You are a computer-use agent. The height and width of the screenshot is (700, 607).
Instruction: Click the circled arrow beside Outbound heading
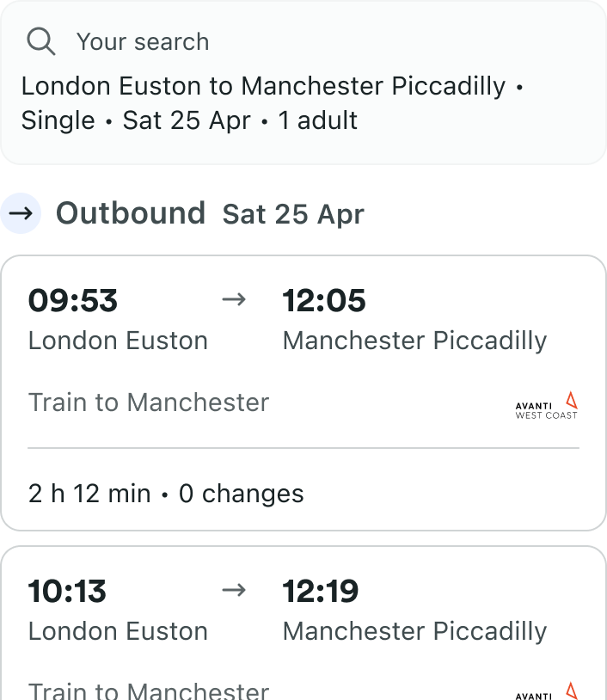(x=21, y=212)
